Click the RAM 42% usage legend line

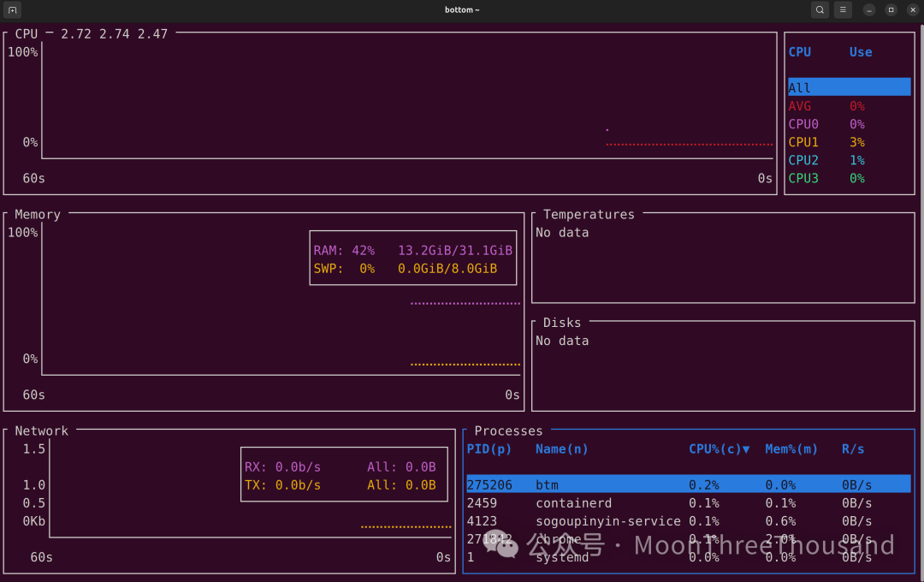[412, 251]
